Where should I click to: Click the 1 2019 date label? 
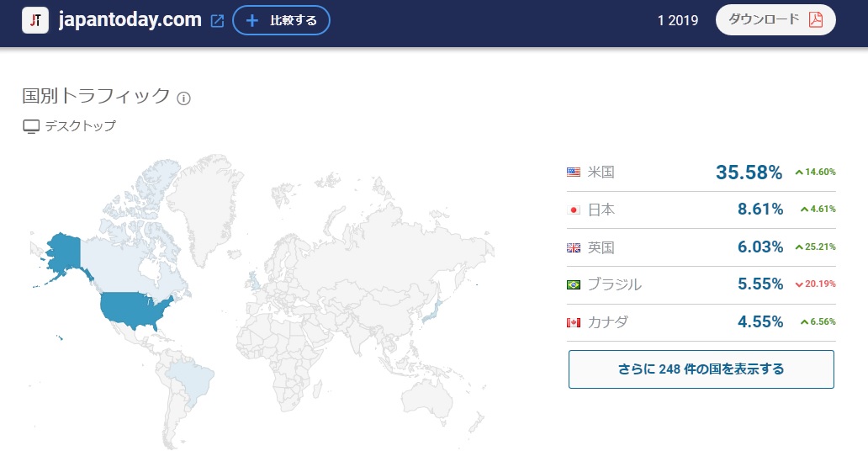(x=678, y=21)
